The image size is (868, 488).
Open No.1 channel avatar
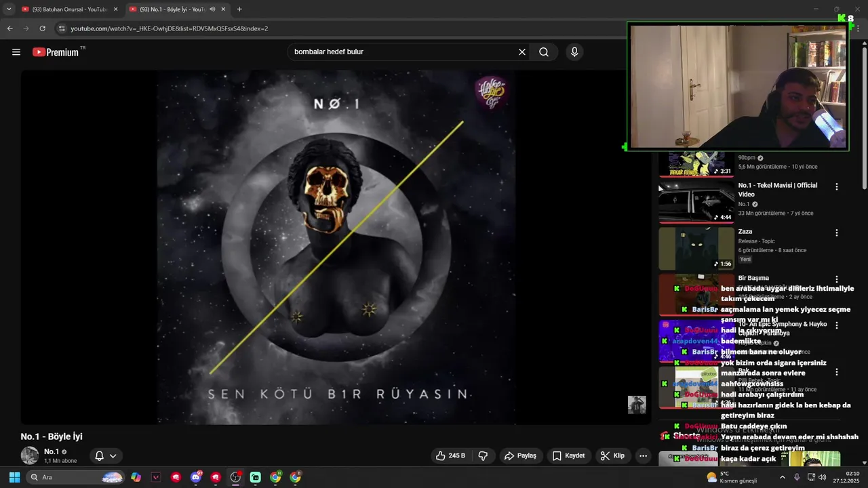29,455
